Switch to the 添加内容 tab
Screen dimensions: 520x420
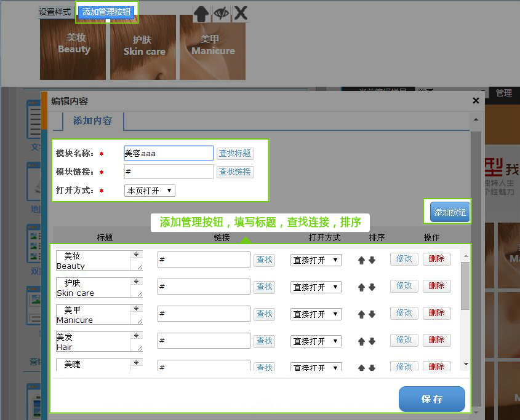92,121
